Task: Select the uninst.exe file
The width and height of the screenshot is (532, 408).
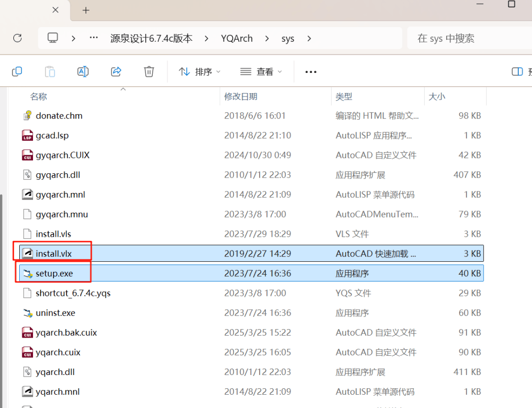Action: 55,313
